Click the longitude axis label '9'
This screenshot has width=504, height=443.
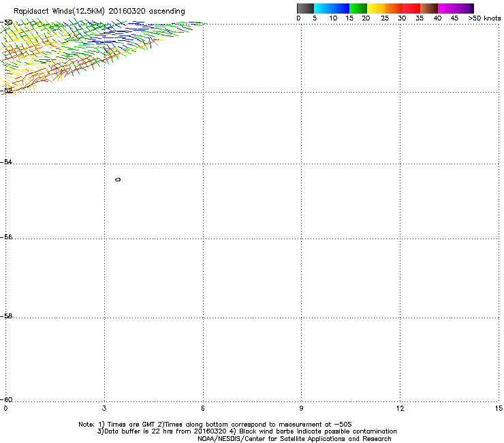[x=301, y=408]
